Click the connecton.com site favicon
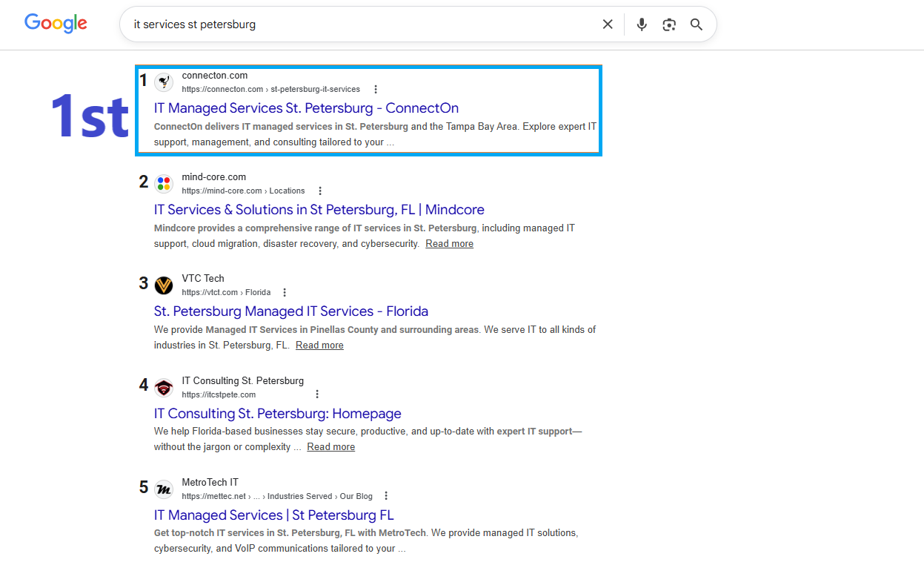 point(164,82)
